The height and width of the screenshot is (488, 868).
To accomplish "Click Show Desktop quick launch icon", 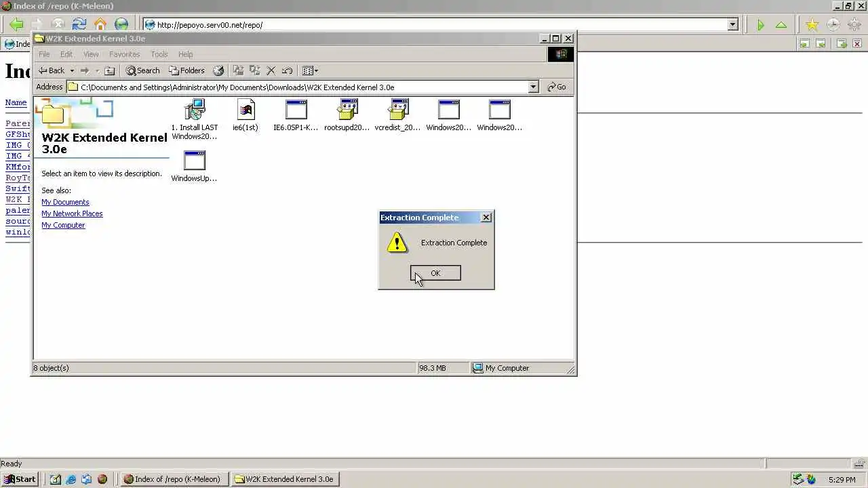I will pyautogui.click(x=56, y=479).
